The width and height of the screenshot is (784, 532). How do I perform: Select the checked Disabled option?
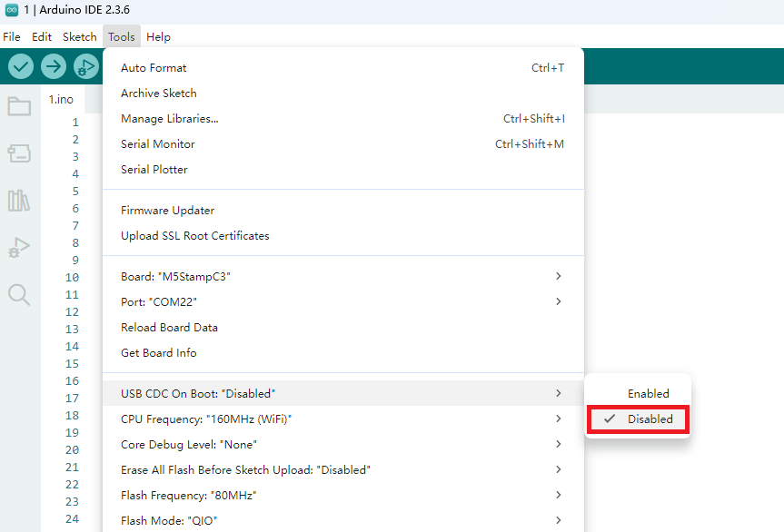[x=638, y=419]
